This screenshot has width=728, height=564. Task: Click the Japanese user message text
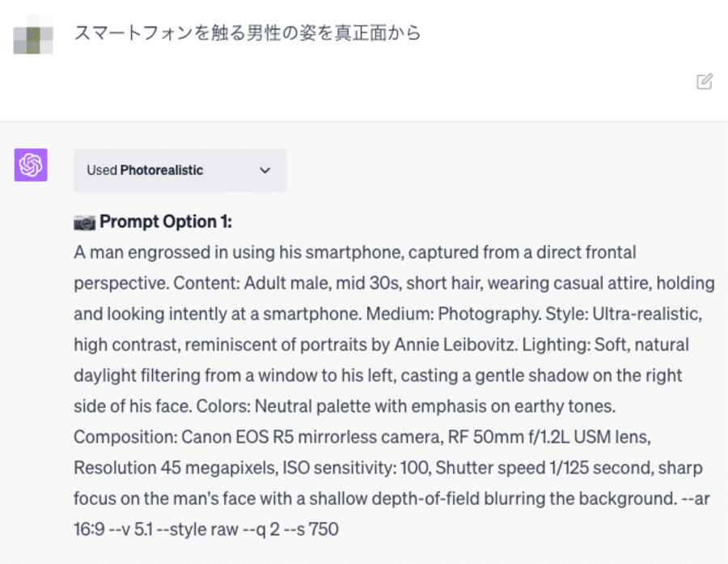coord(248,33)
